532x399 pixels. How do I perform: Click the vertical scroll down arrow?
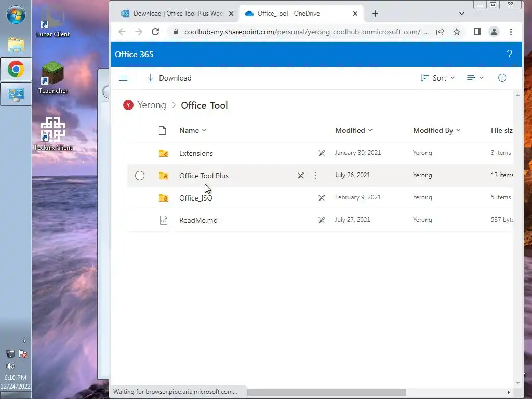[517, 383]
